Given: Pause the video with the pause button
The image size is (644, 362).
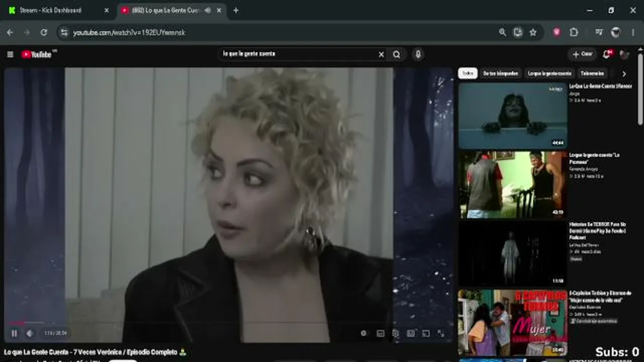Looking at the screenshot, I should point(14,333).
